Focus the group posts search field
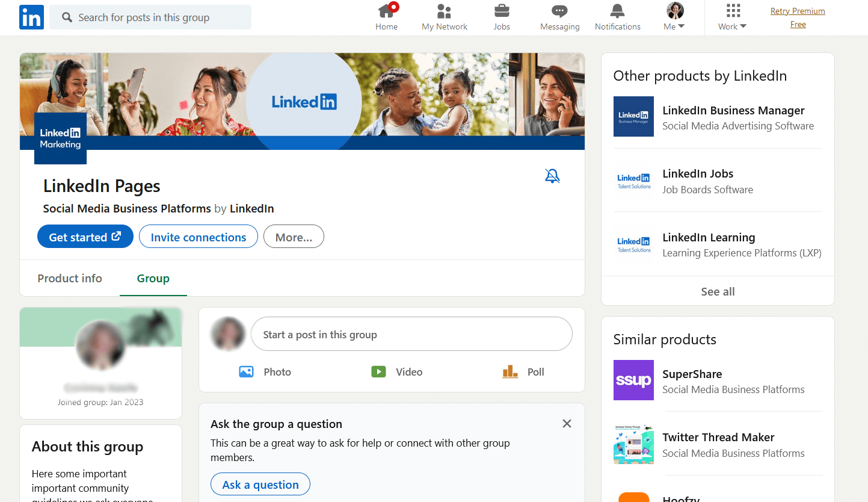 coord(150,17)
